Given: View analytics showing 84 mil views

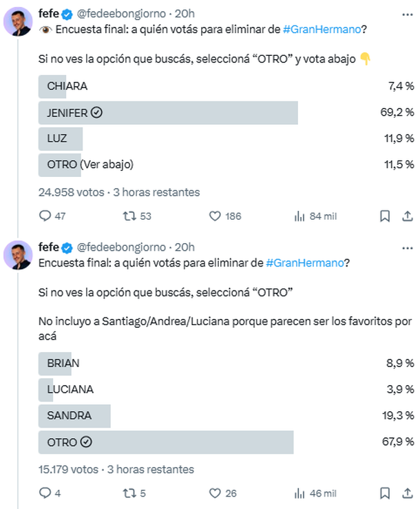Looking at the screenshot, I should click(300, 216).
